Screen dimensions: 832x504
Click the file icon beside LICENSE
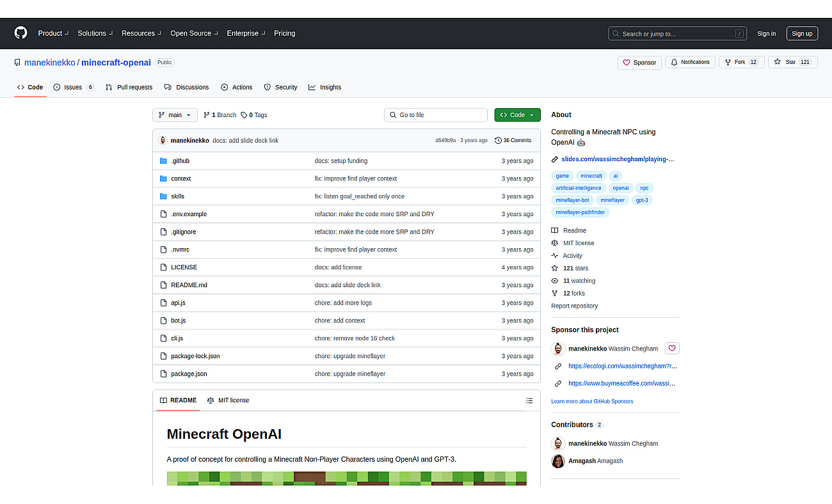(x=163, y=267)
